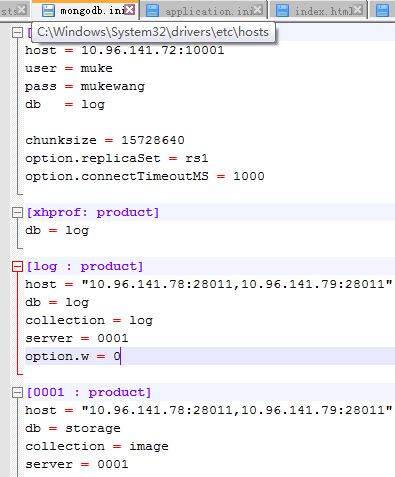This screenshot has height=477, width=395.
Task: Collapse the [xhprof: product] section
Action: coord(17,212)
